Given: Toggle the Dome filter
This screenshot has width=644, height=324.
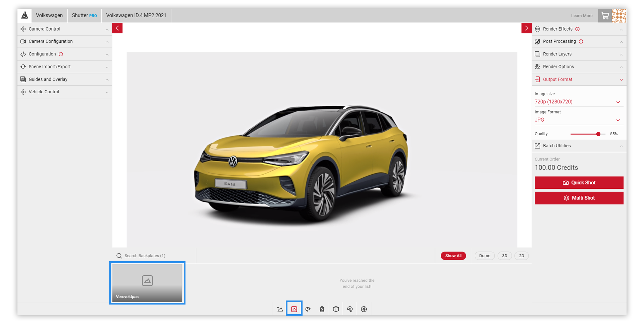Looking at the screenshot, I should (485, 256).
